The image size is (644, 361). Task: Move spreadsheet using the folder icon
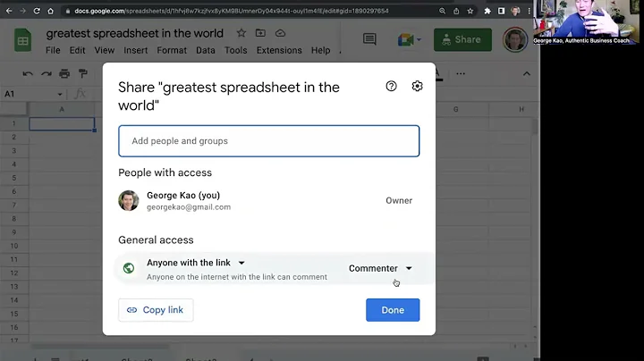(x=260, y=33)
